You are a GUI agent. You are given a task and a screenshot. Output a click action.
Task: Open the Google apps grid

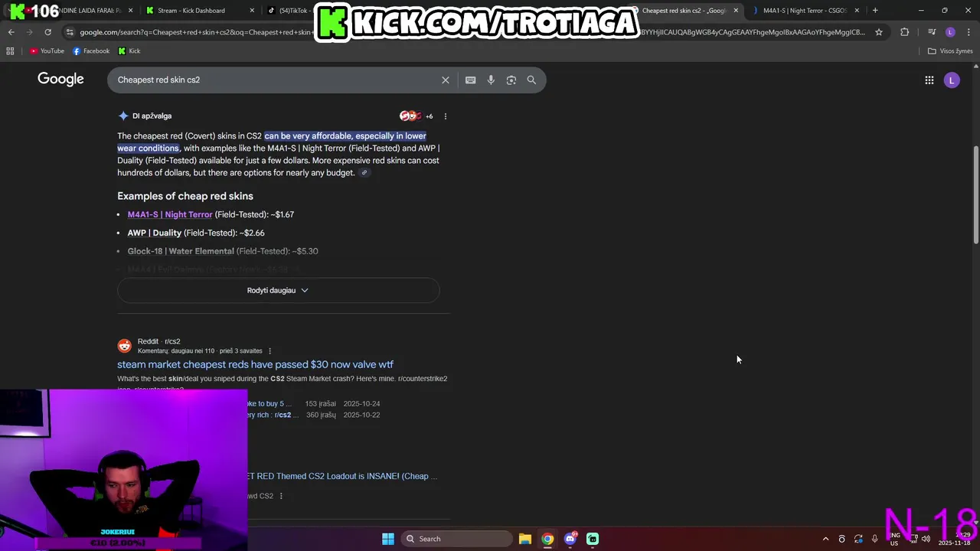(929, 80)
